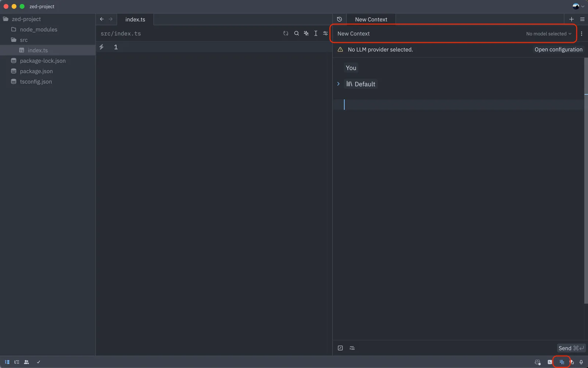
Task: Open the three-dot menu beside model selector
Action: (581, 33)
